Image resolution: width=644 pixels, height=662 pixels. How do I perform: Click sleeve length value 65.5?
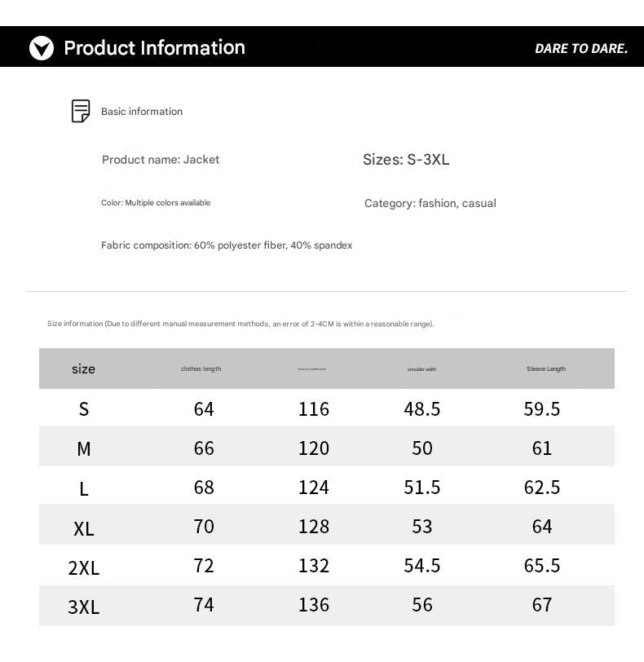tap(542, 566)
